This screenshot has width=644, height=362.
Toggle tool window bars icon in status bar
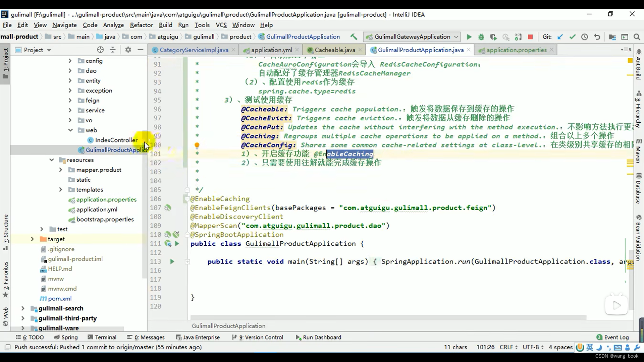[x=7, y=347]
